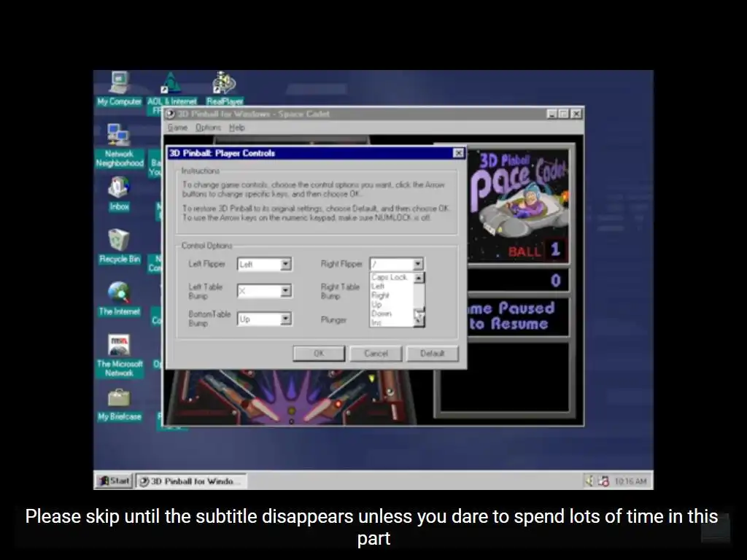Open Network Neighborhood icon
The height and width of the screenshot is (560, 747).
click(x=119, y=145)
